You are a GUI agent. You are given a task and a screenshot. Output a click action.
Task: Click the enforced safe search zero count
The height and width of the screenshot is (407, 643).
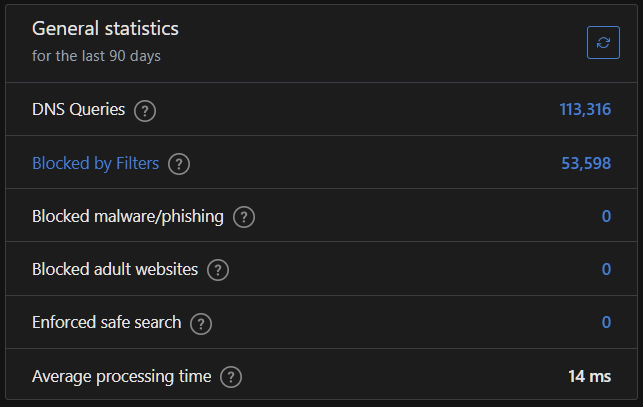tap(606, 322)
